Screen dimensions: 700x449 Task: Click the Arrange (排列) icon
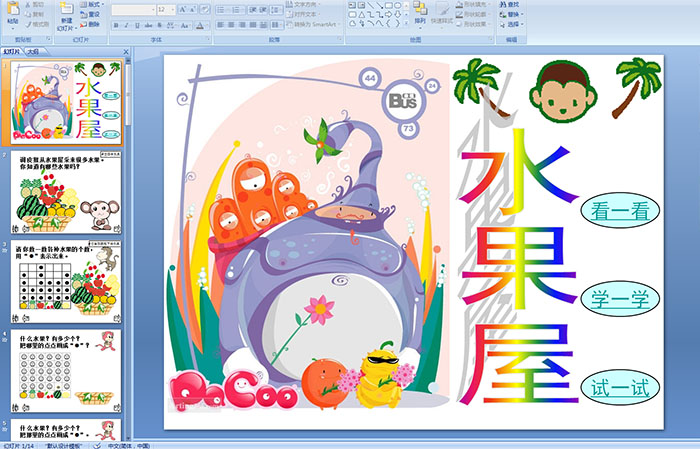420,8
